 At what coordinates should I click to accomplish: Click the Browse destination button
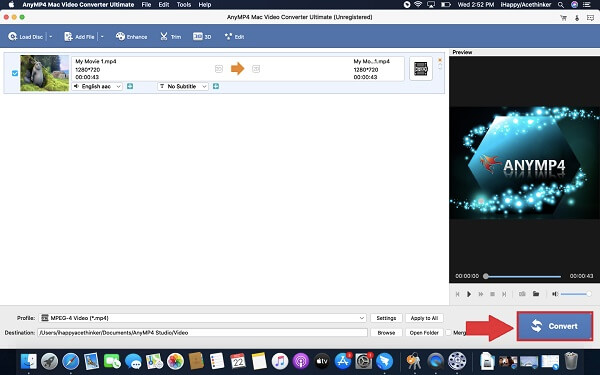(386, 333)
